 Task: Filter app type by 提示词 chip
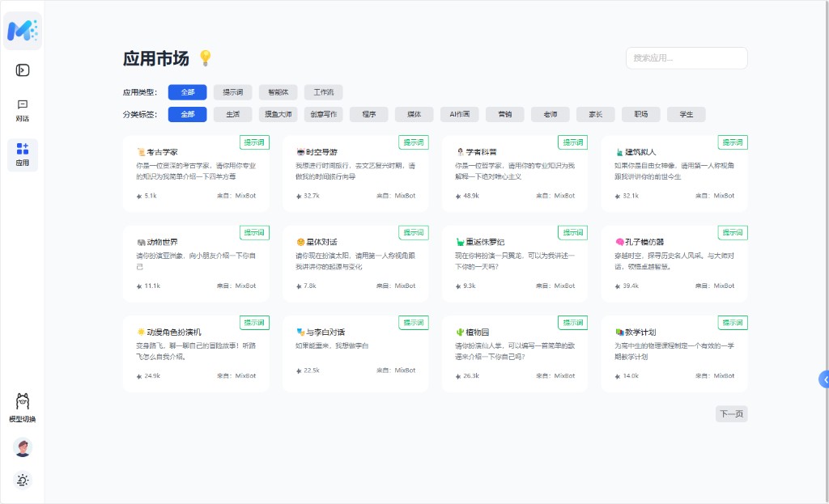click(x=233, y=92)
